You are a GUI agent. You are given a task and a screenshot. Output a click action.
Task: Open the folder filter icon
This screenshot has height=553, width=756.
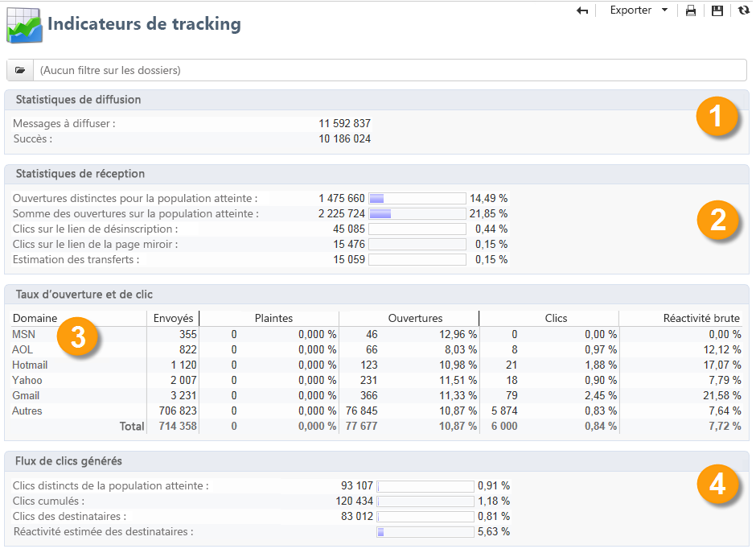(20, 70)
